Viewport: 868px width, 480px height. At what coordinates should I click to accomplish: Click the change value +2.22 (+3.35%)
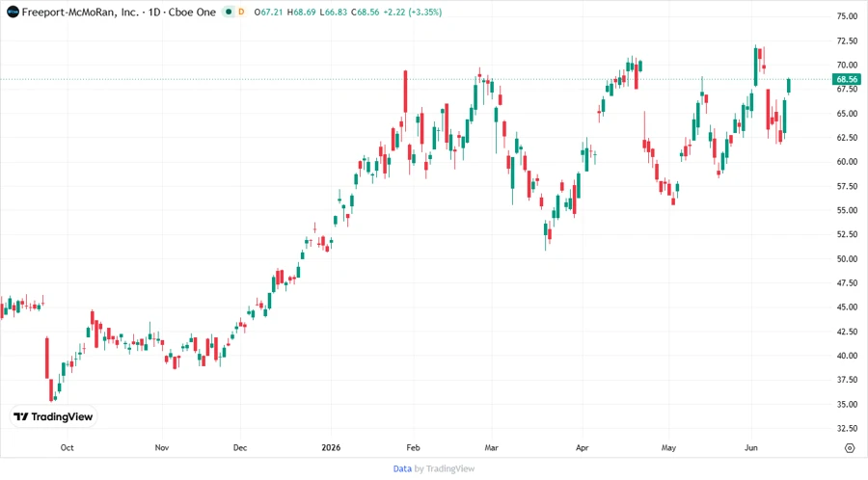point(413,13)
